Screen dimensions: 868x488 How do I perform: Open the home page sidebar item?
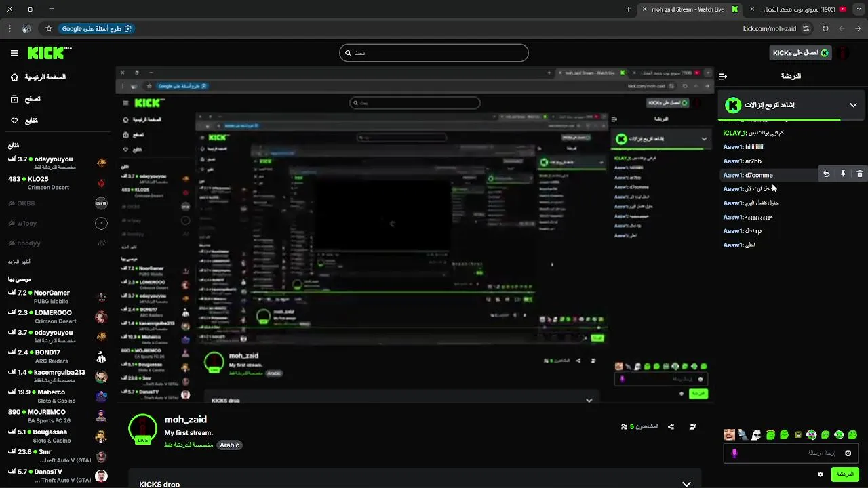pyautogui.click(x=38, y=77)
